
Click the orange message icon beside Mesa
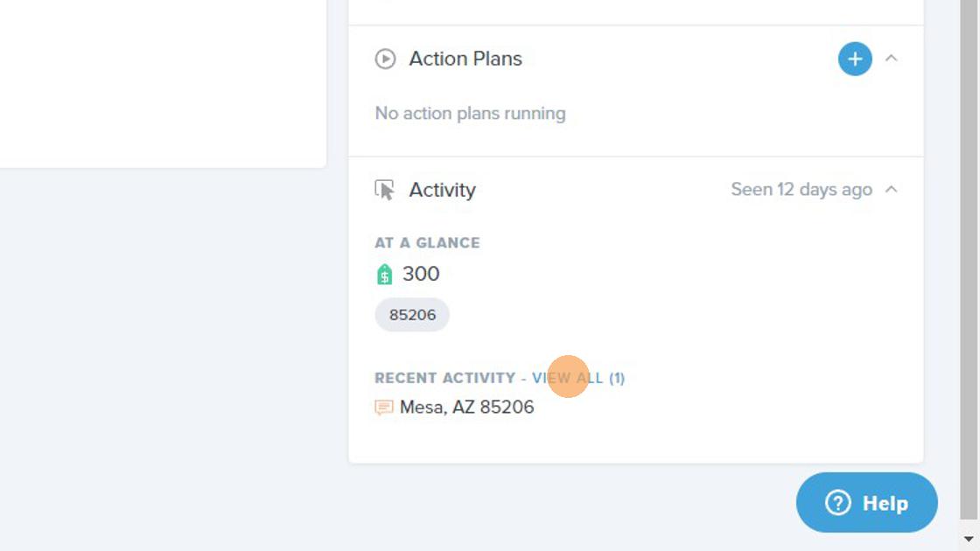point(384,408)
